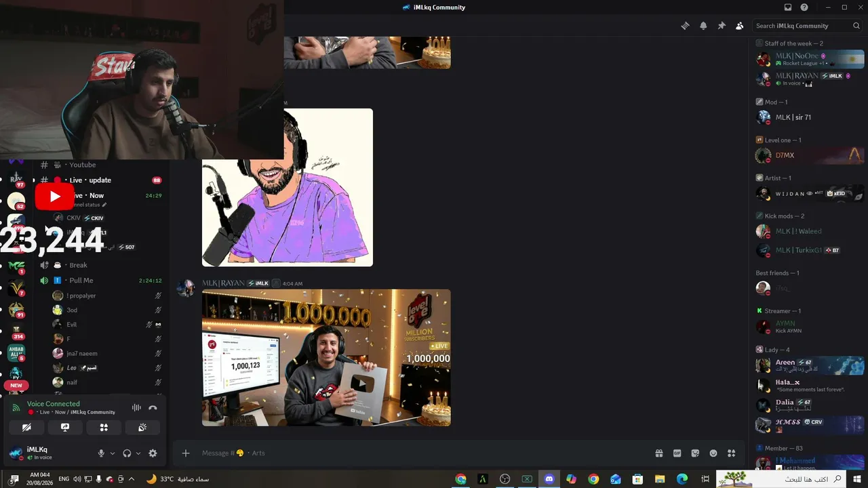Deafen with the headphones icon

tap(127, 453)
